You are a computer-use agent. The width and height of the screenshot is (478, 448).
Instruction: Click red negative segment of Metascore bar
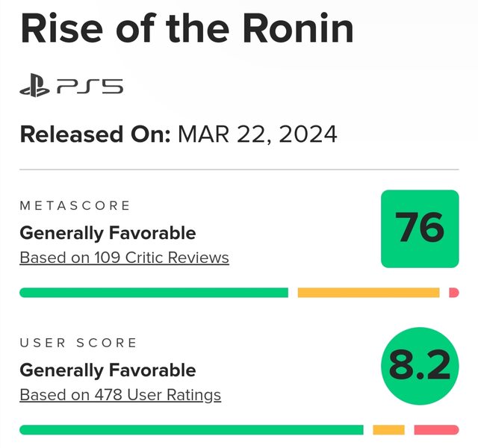[453, 293]
